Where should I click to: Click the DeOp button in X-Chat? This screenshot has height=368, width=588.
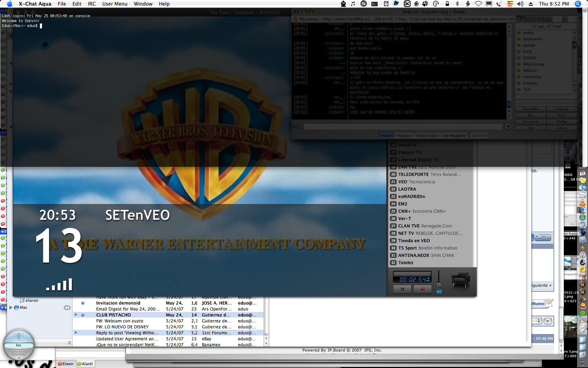pos(562,122)
